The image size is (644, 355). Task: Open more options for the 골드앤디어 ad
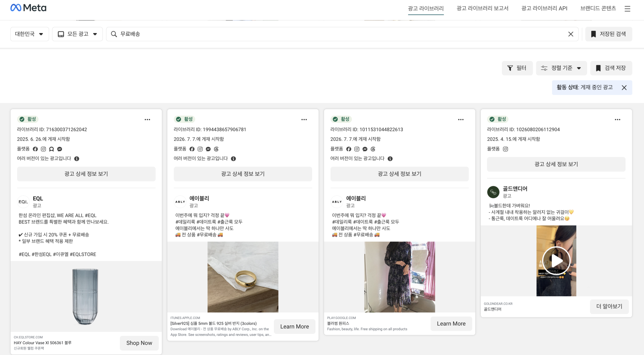(618, 120)
